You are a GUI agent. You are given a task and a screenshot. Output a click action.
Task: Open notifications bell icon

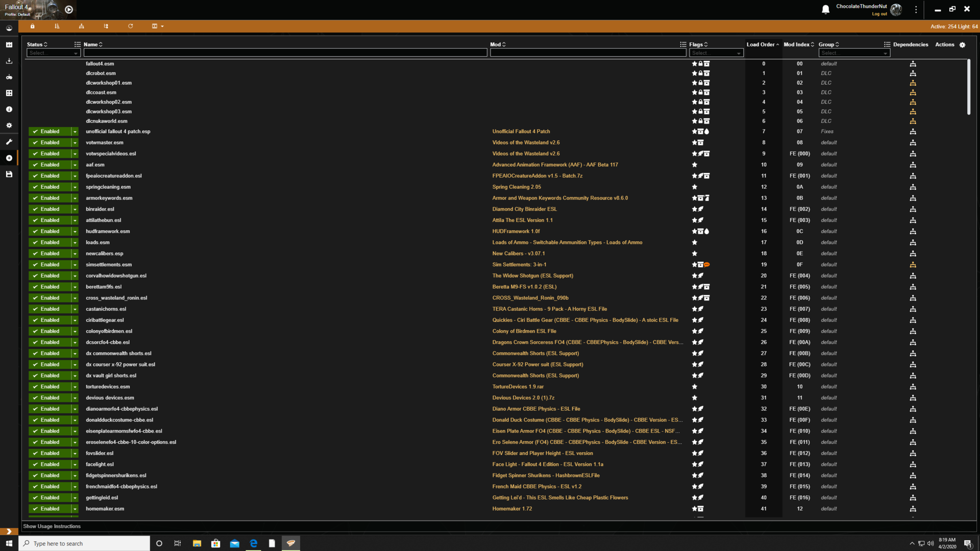(825, 10)
